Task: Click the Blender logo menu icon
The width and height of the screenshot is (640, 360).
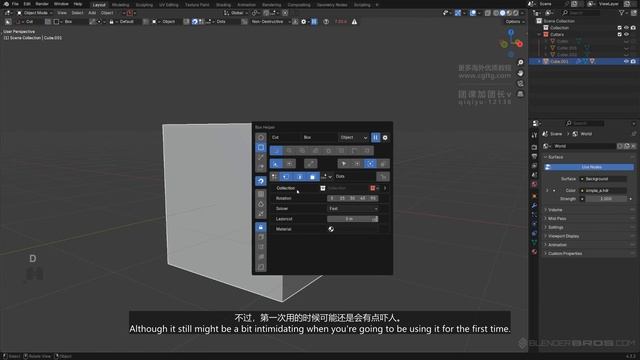Action: coord(6,4)
